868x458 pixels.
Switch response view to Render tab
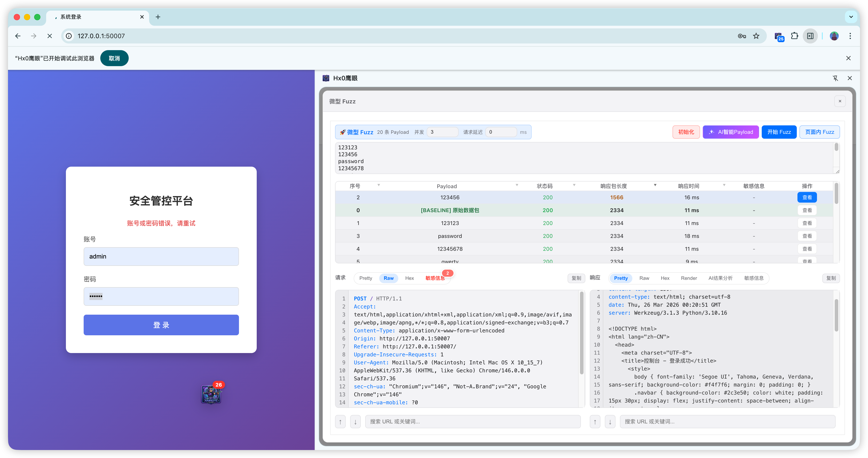pyautogui.click(x=689, y=278)
